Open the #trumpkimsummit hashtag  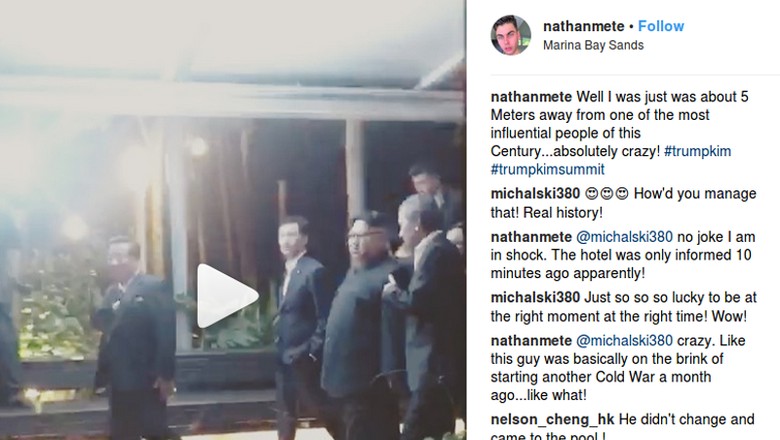click(548, 170)
